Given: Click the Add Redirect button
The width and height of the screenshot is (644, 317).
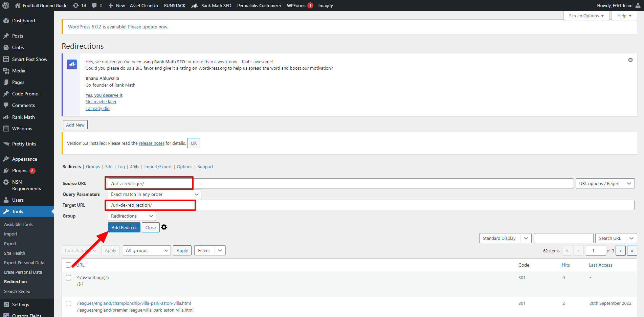Looking at the screenshot, I should pos(124,227).
